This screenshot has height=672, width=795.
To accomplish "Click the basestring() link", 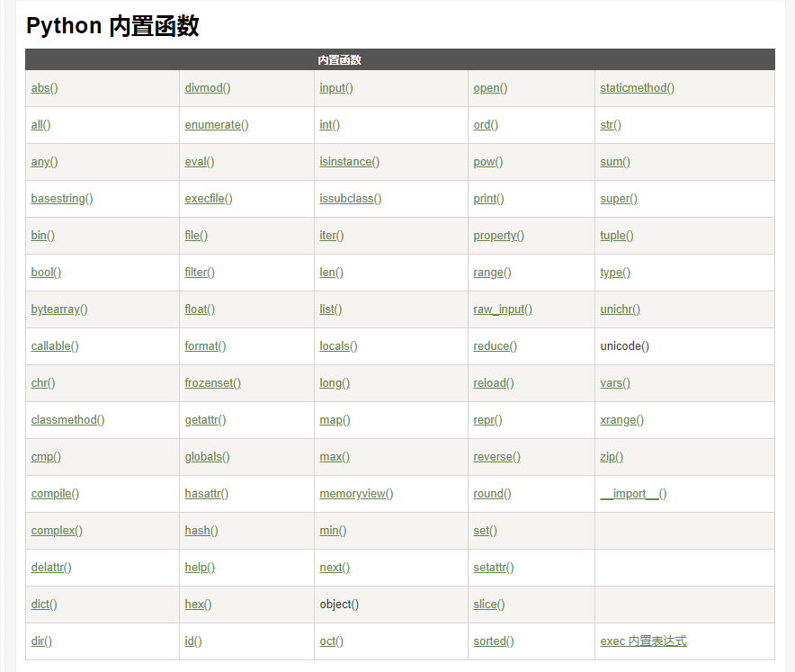I will point(62,198).
